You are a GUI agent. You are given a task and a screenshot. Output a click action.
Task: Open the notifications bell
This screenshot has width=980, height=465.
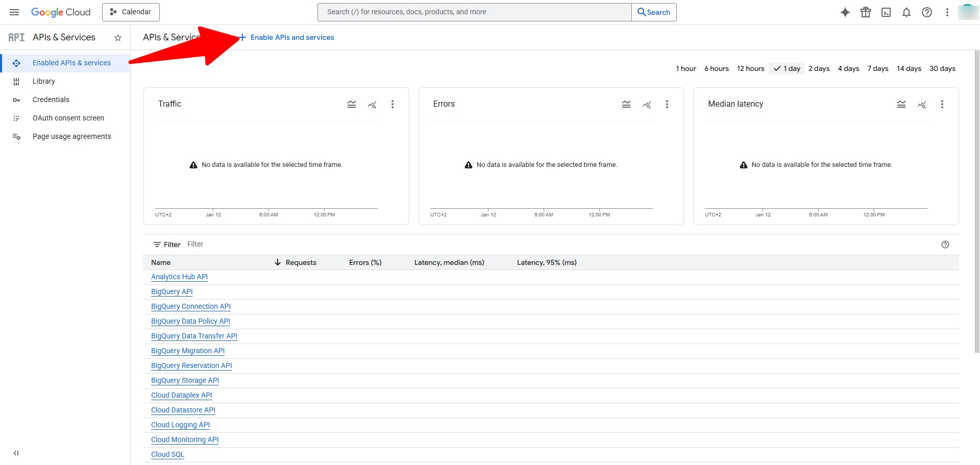[906, 12]
